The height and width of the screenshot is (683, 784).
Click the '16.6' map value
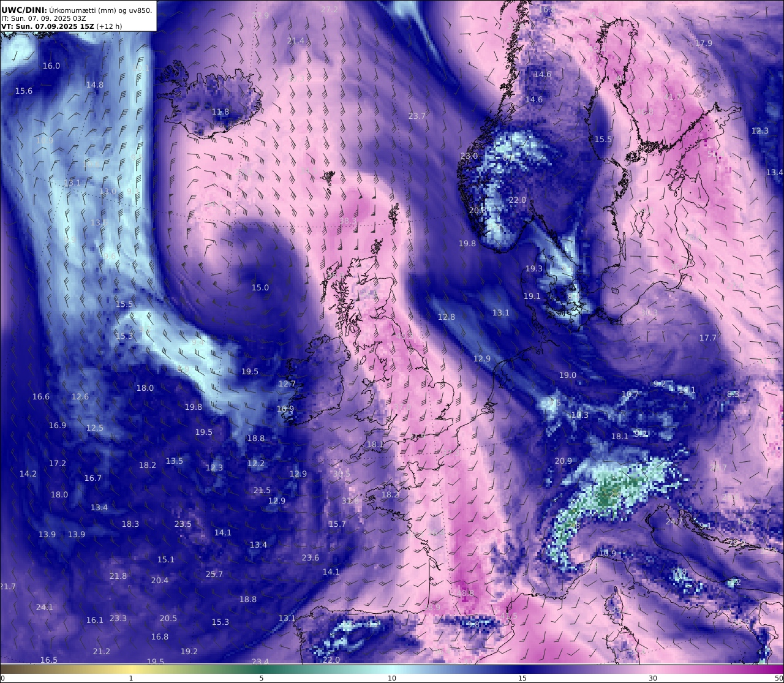[x=41, y=397]
